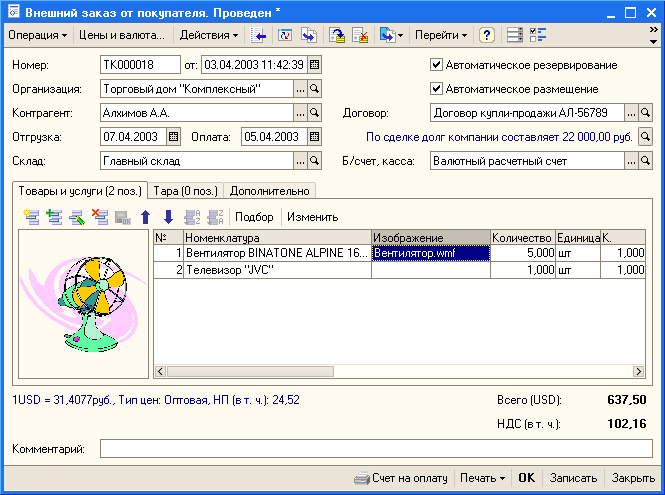Expand the Печать dropdown at bottom

point(481,478)
